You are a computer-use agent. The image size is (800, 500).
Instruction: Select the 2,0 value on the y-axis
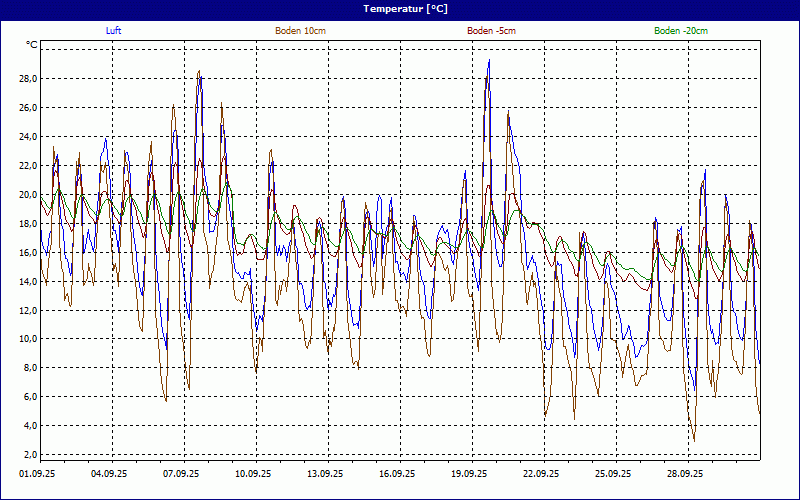pyautogui.click(x=29, y=455)
